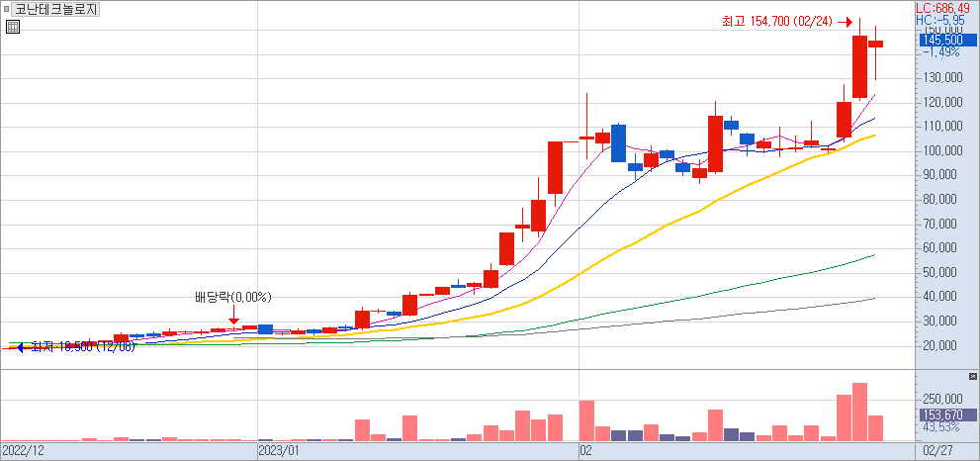
Task: Click the 250,000 volume axis label
Action: tap(941, 400)
